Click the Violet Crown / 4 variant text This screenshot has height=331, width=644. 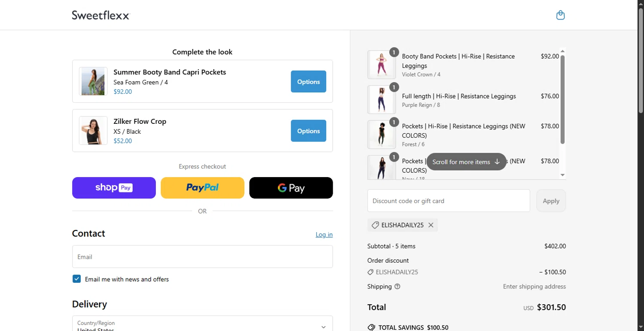click(x=421, y=74)
